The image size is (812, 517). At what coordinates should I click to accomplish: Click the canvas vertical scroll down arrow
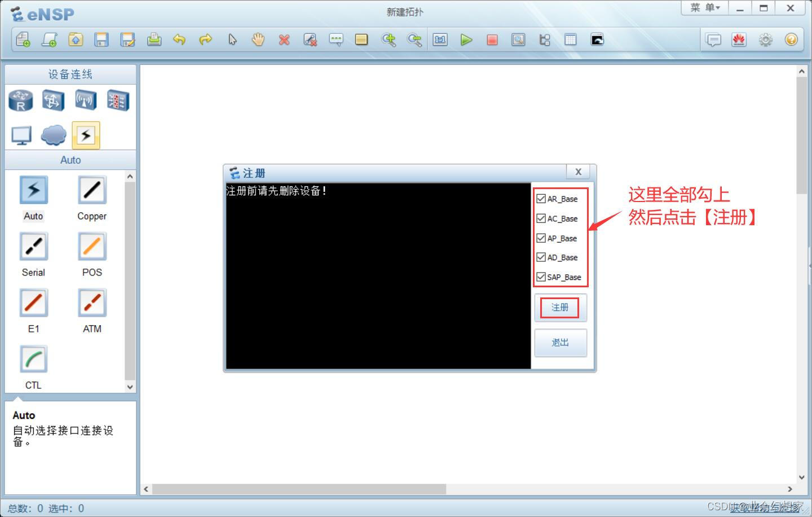(x=801, y=477)
